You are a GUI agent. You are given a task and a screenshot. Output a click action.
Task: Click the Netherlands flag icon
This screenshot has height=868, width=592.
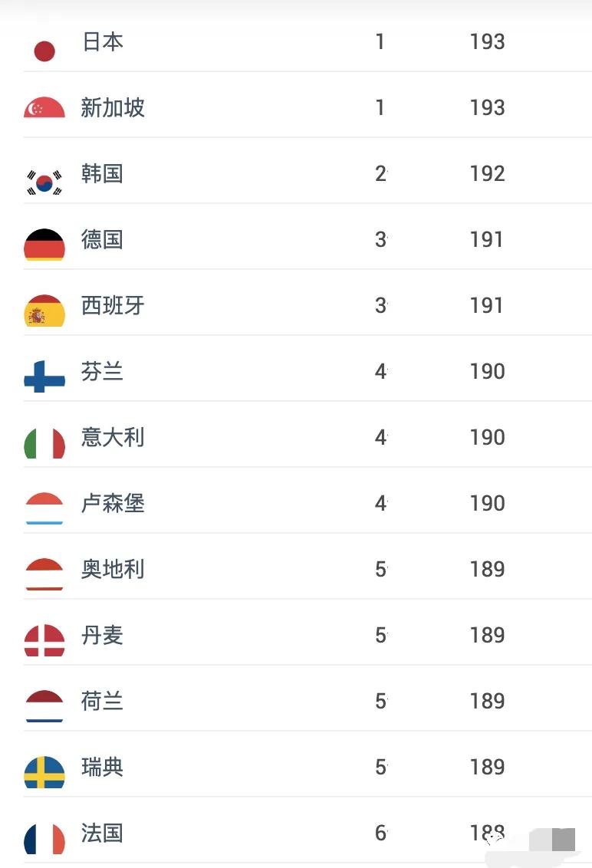pyautogui.click(x=44, y=701)
